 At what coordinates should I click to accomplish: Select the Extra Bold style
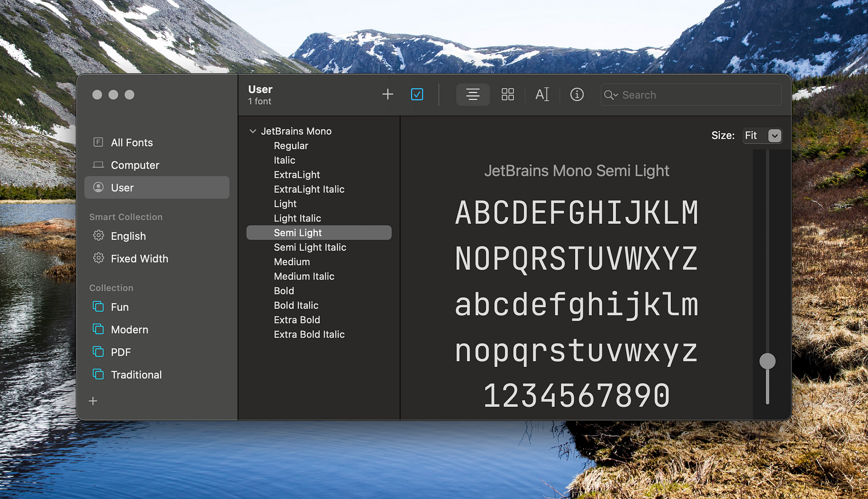[x=297, y=320]
